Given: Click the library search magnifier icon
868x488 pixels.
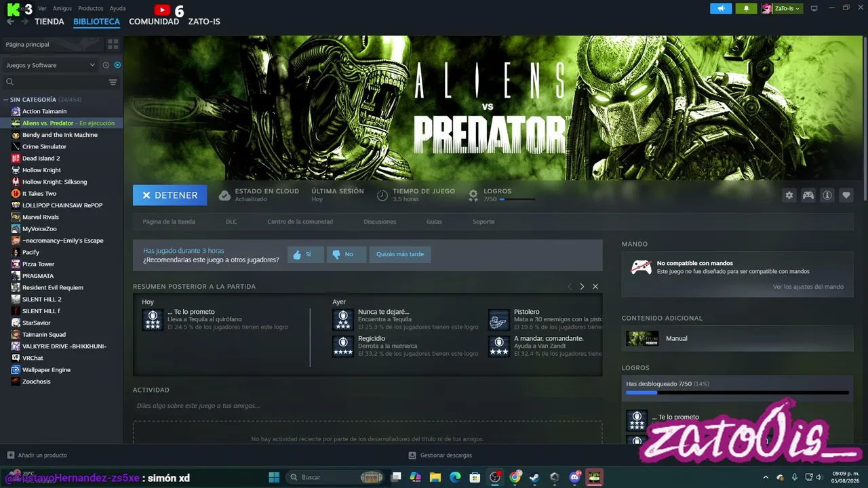Looking at the screenshot, I should 10,82.
